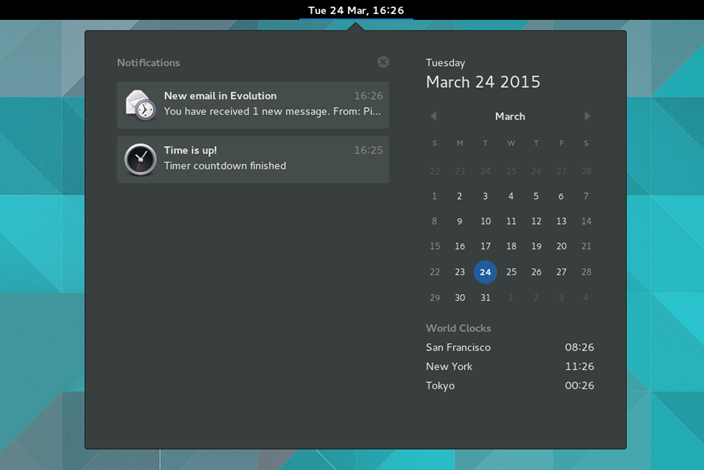The width and height of the screenshot is (704, 470).
Task: Click the 16:25 timer notification timestamp
Action: pyautogui.click(x=369, y=150)
